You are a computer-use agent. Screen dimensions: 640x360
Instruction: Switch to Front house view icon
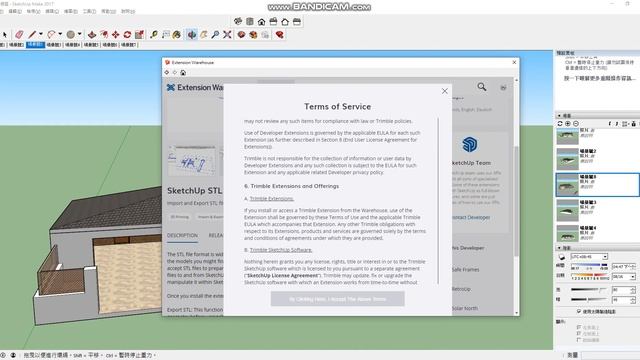(261, 21)
